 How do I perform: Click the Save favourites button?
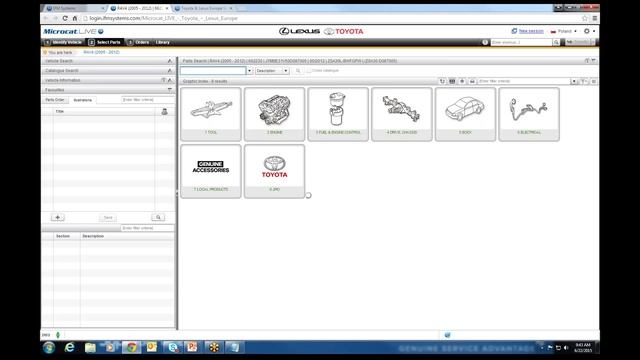[x=108, y=218]
